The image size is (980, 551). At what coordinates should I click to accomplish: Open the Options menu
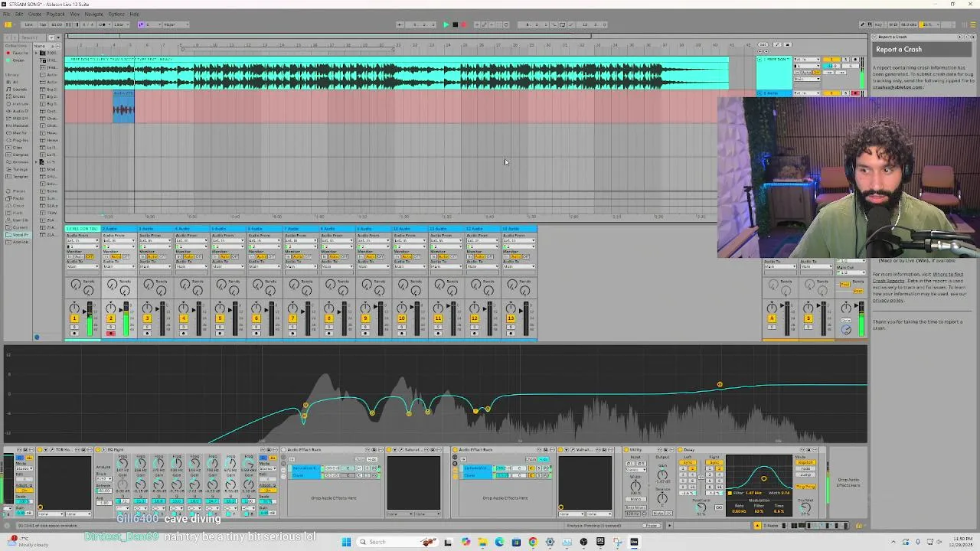pos(116,14)
